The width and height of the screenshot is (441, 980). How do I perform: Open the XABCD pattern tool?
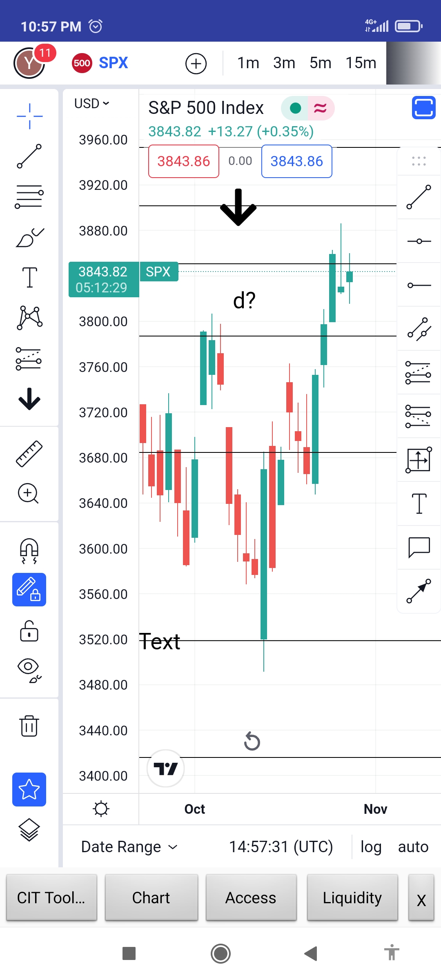click(x=29, y=318)
